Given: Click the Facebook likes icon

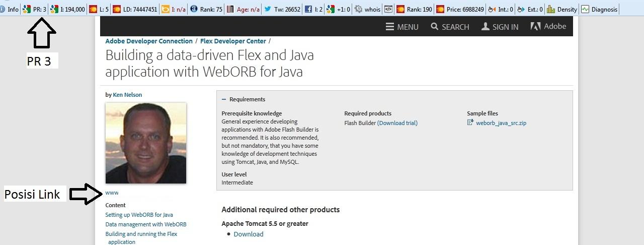Looking at the screenshot, I should [x=308, y=9].
